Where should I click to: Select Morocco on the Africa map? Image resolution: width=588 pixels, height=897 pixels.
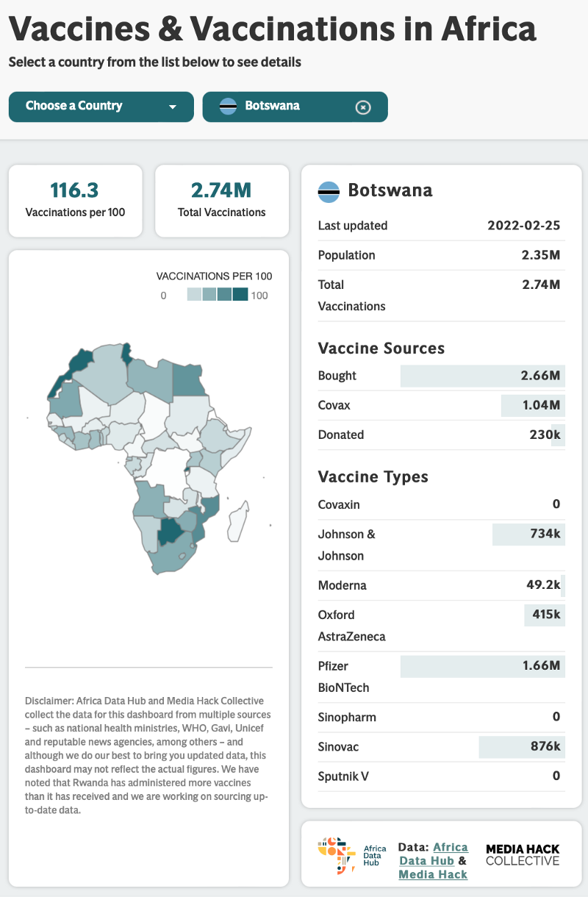click(79, 362)
